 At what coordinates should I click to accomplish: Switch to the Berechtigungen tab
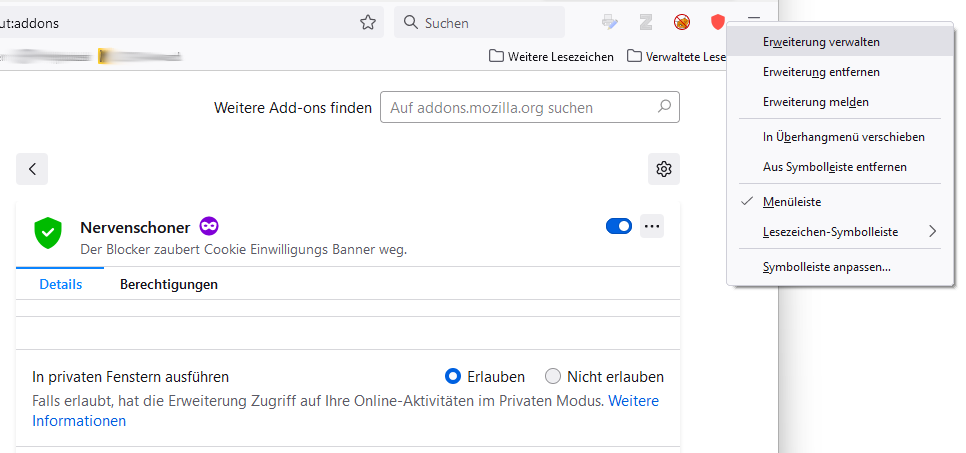pyautogui.click(x=169, y=284)
